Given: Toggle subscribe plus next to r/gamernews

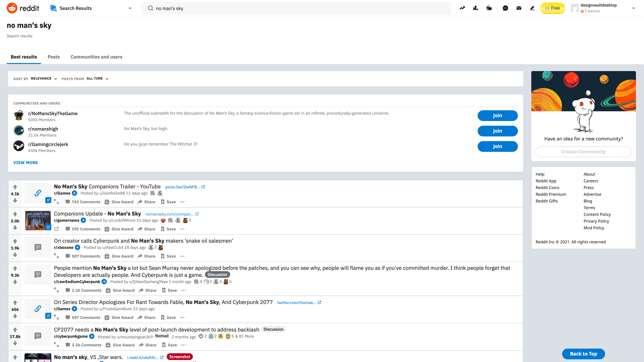Looking at the screenshot, I should click(84, 220).
